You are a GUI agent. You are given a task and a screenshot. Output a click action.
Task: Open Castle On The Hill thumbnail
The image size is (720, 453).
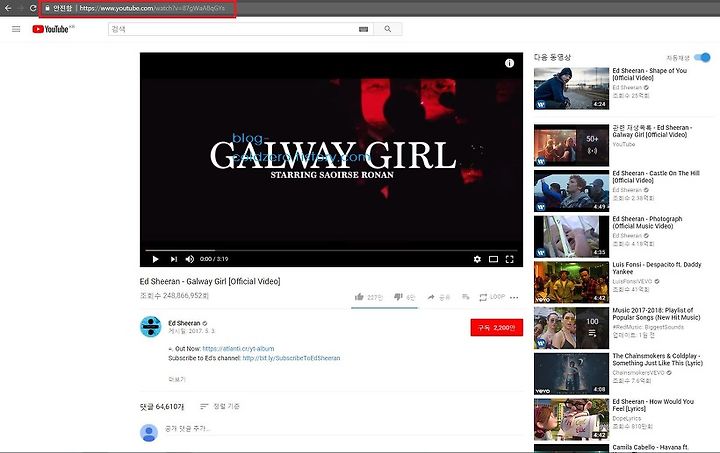point(571,191)
